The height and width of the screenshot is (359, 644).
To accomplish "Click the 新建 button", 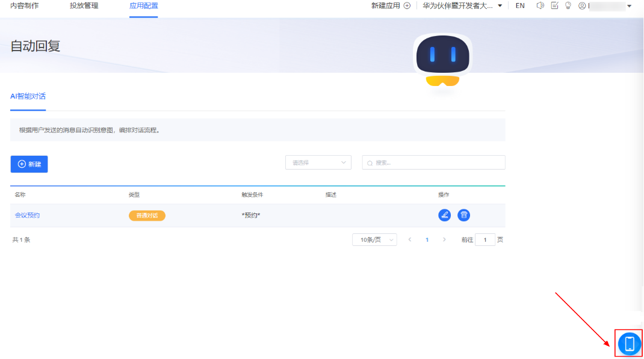I will (x=29, y=164).
